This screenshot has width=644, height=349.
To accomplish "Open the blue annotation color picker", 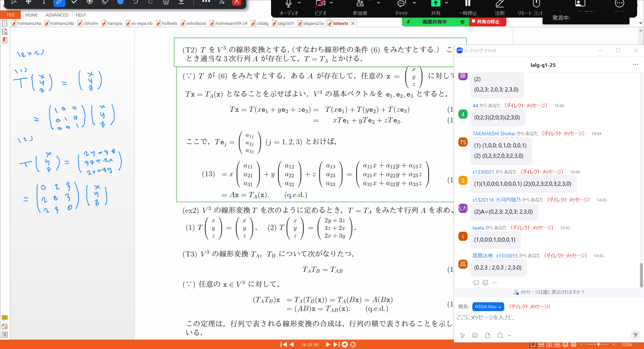I will pos(120,2).
